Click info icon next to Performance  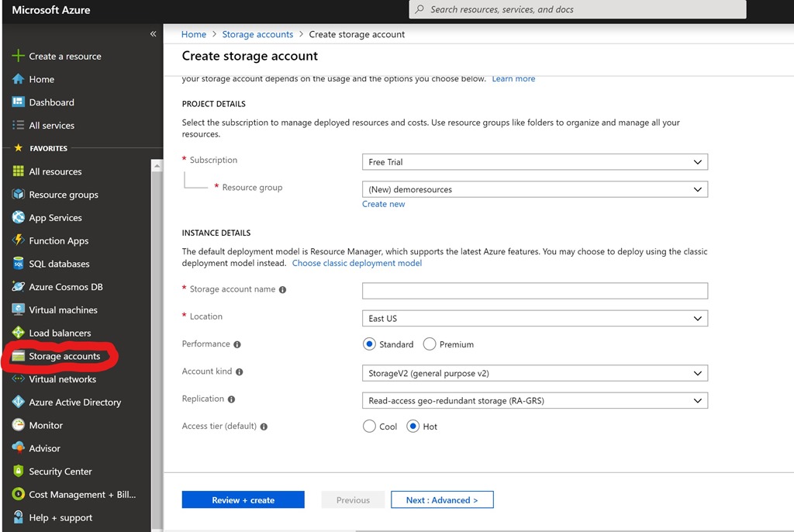point(237,344)
